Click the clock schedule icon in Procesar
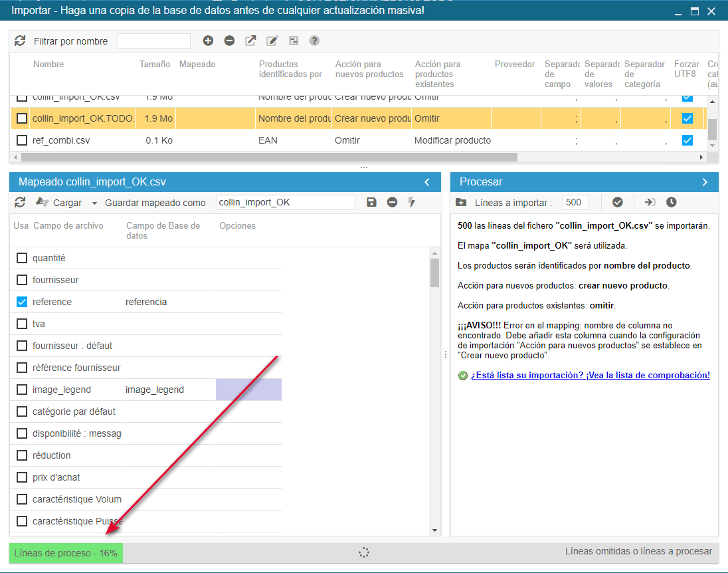728x573 pixels. [x=672, y=202]
